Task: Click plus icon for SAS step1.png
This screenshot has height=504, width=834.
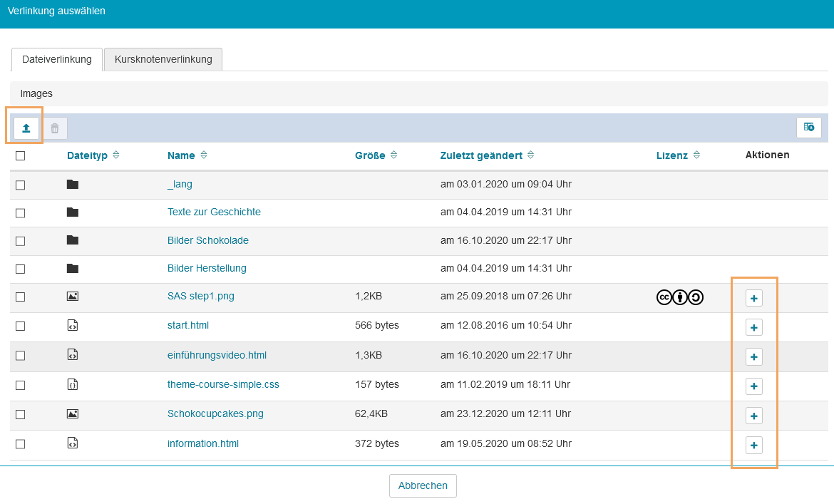Action: [x=753, y=298]
